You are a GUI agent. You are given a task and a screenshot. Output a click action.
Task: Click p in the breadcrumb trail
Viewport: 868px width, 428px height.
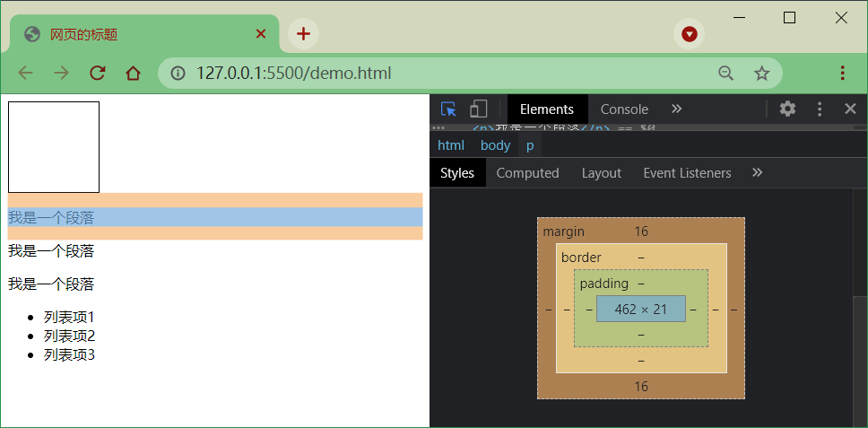click(x=530, y=145)
